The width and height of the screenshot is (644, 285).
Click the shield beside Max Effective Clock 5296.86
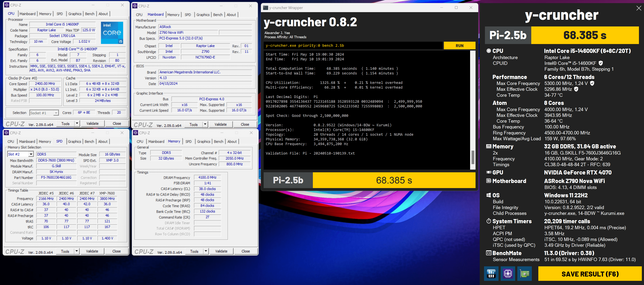(x=576, y=89)
